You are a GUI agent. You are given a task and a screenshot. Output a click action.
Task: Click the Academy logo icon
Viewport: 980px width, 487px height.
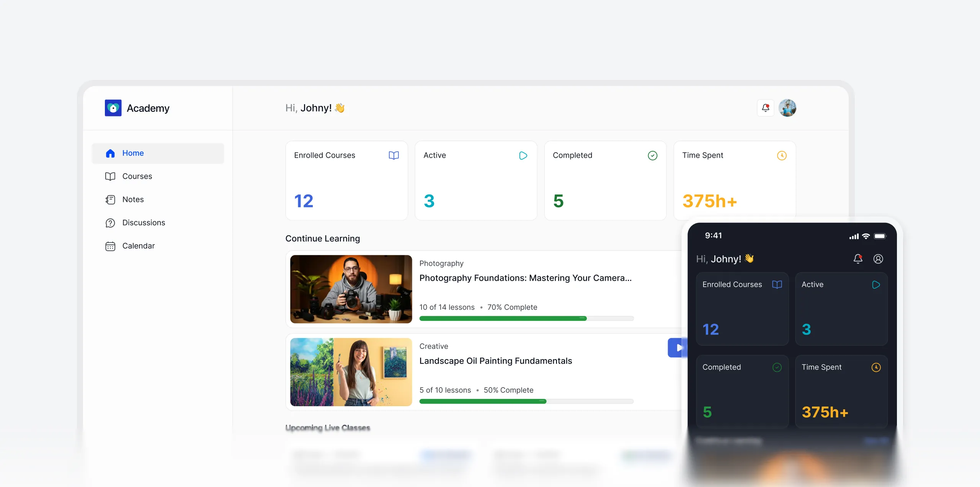pos(113,108)
